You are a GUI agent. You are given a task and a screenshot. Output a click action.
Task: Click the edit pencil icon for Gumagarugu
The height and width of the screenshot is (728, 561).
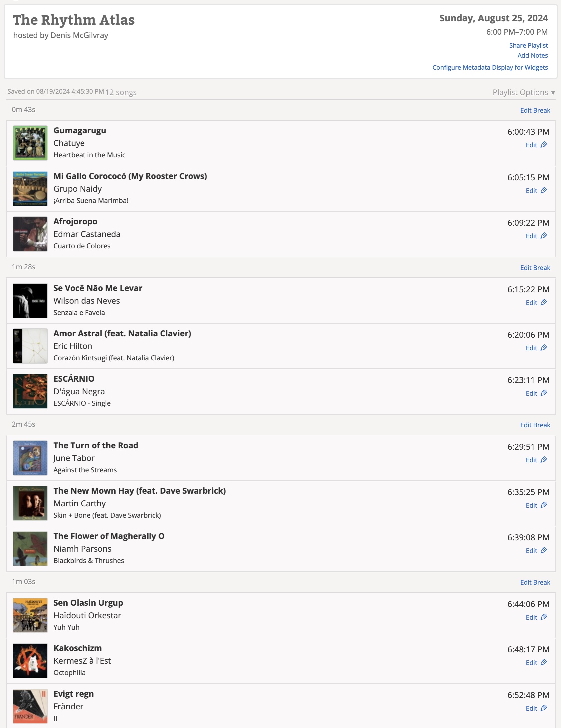[544, 145]
